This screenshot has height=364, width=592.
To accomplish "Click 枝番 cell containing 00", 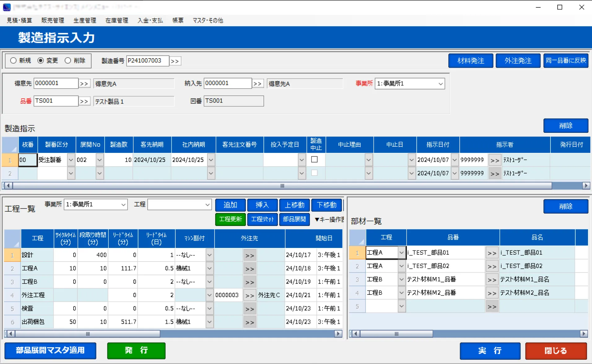I will 28,160.
